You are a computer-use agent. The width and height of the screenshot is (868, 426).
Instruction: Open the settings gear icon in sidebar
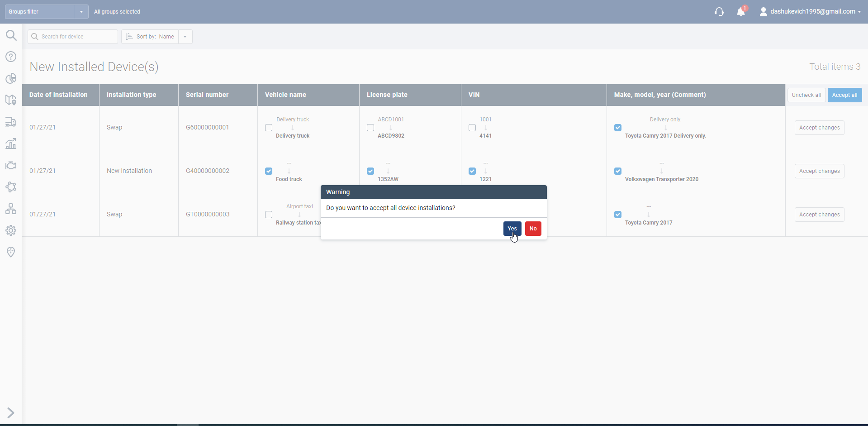tap(11, 230)
